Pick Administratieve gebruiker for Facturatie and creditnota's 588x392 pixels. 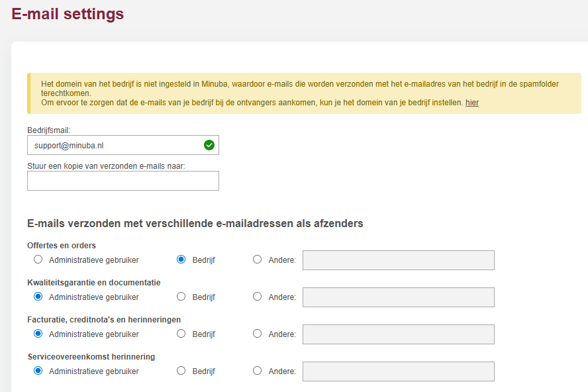(38, 334)
